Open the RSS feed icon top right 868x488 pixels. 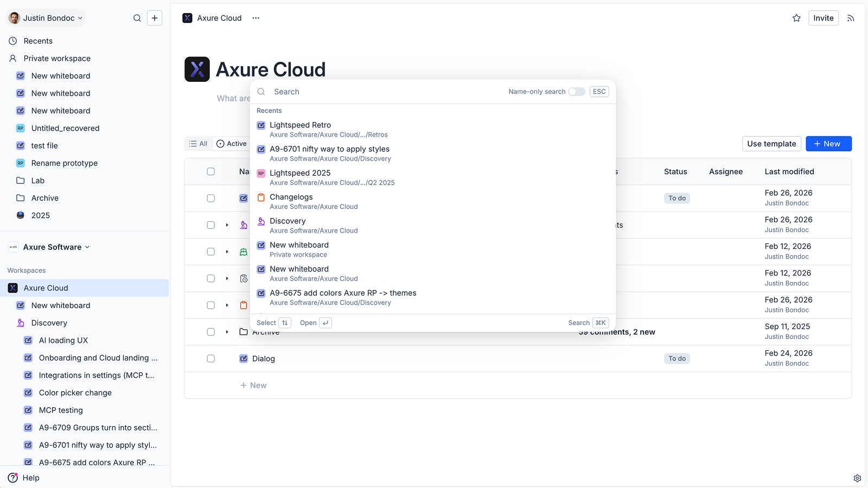point(851,18)
